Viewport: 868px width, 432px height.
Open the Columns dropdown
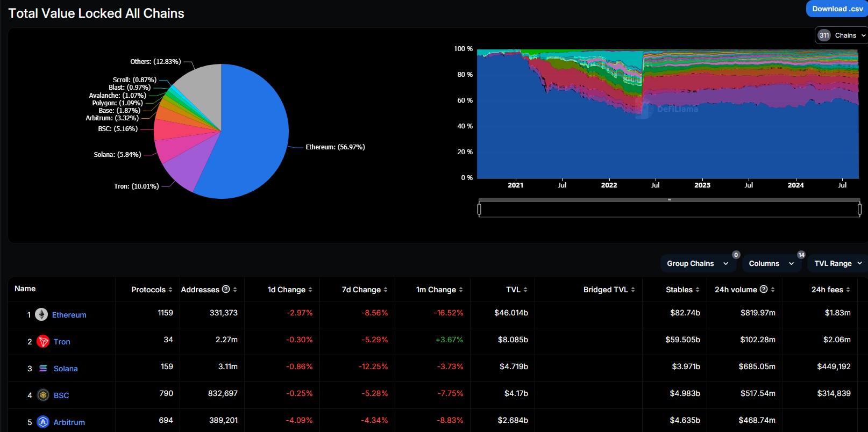(x=771, y=263)
